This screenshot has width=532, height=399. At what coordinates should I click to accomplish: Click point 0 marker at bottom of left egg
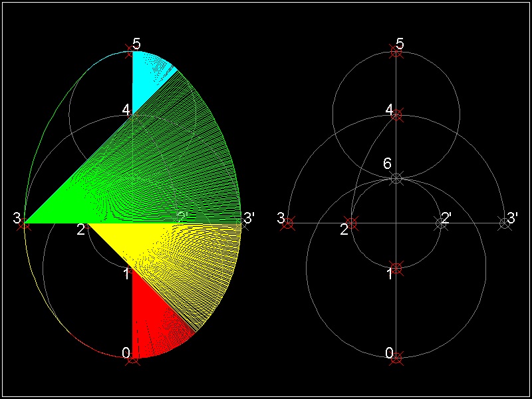(132, 358)
